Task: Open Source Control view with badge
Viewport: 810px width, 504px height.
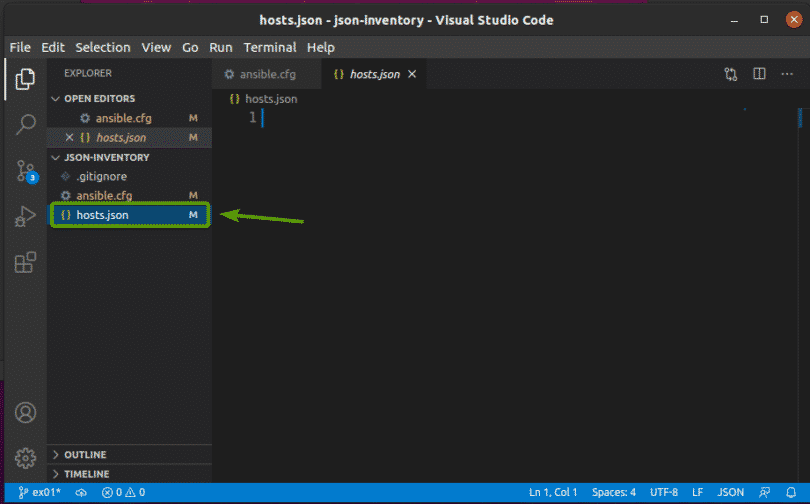Action: (x=25, y=171)
